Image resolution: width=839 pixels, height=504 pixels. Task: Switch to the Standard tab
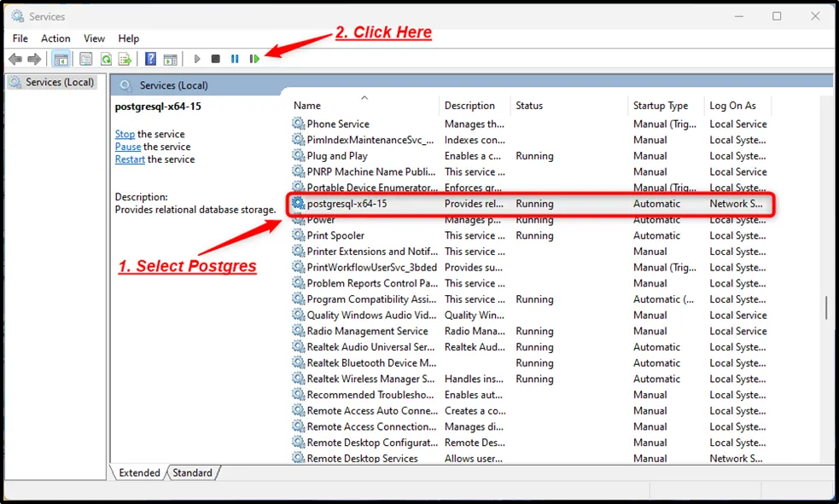[x=192, y=472]
